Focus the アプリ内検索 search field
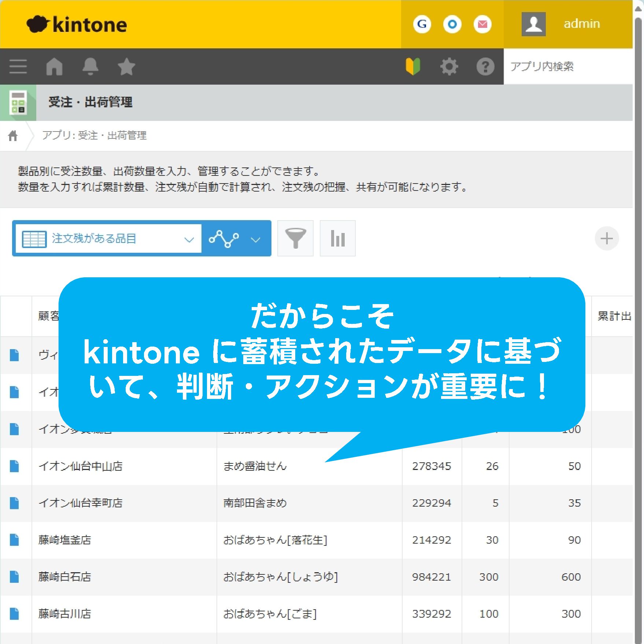The image size is (644, 644). [x=568, y=66]
